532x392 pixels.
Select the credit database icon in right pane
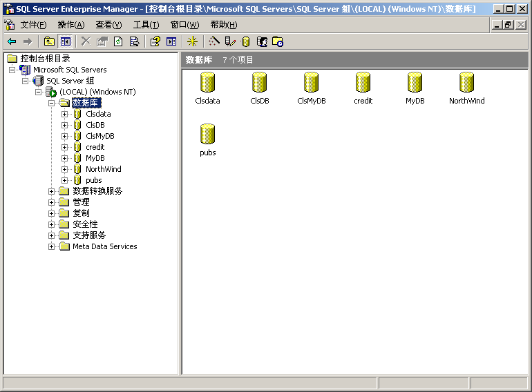363,82
